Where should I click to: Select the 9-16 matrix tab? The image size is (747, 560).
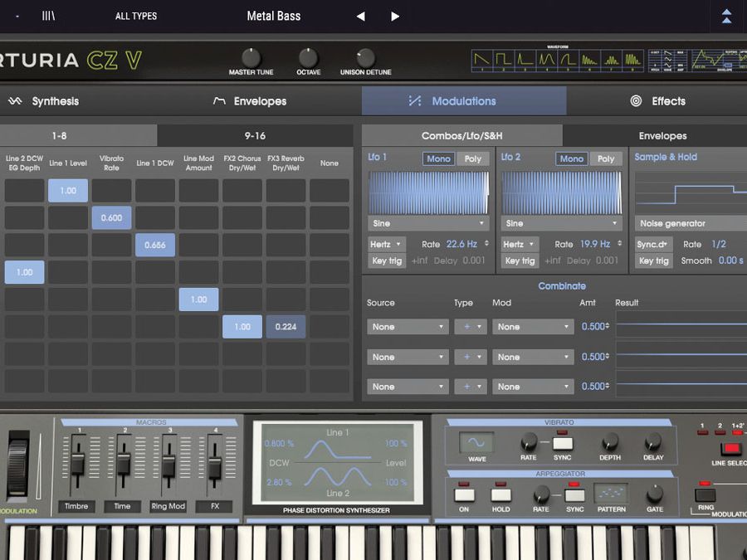click(x=255, y=136)
